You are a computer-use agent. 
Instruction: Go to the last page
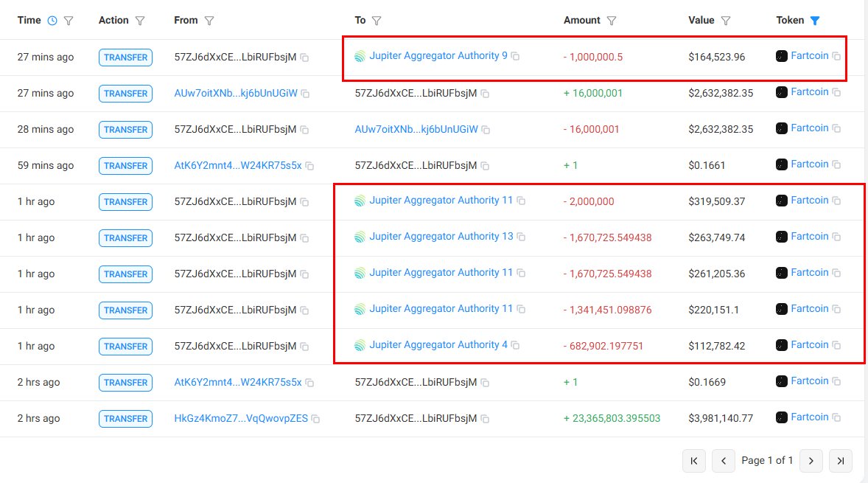coord(840,461)
